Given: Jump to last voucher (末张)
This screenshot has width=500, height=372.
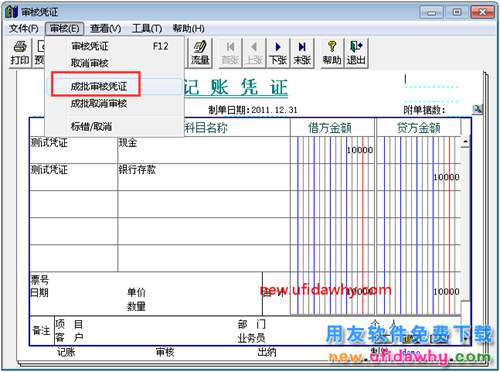Looking at the screenshot, I should point(302,53).
